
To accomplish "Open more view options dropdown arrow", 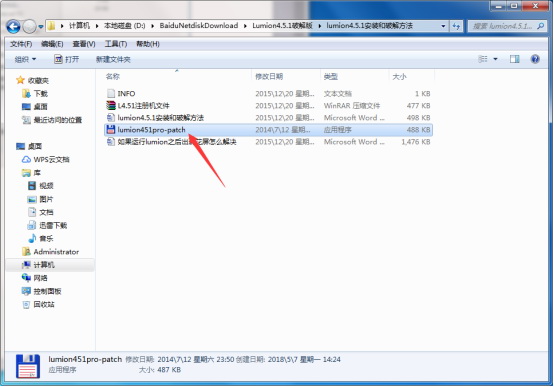I will pyautogui.click(x=495, y=59).
